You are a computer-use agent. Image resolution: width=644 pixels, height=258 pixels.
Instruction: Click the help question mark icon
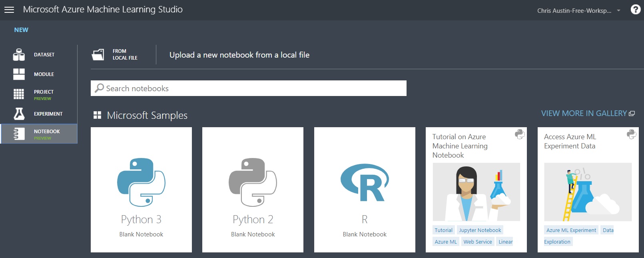(635, 10)
